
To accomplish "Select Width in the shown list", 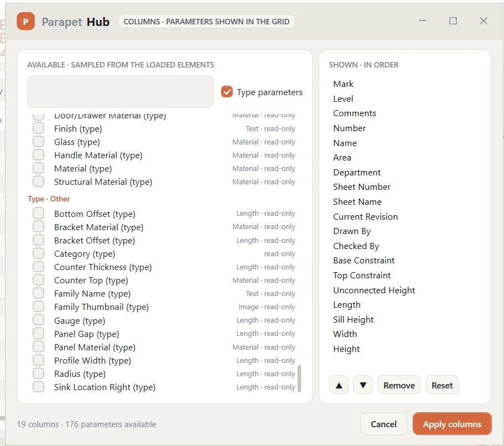I will point(345,334).
